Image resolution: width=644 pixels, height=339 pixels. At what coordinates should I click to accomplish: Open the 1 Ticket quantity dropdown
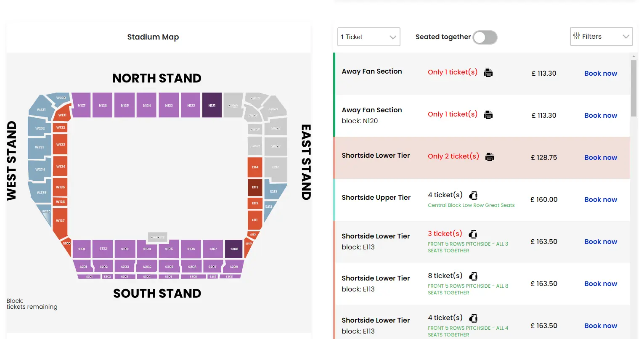[368, 37]
